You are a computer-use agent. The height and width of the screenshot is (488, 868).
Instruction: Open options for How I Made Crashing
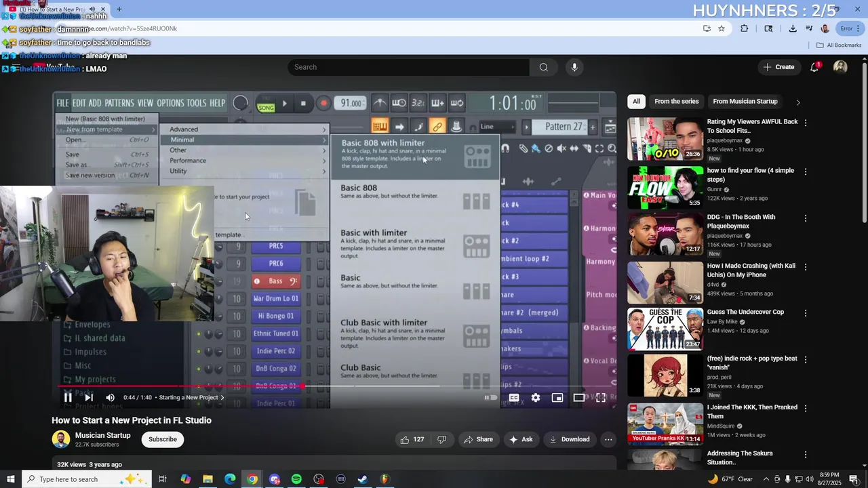[806, 267]
